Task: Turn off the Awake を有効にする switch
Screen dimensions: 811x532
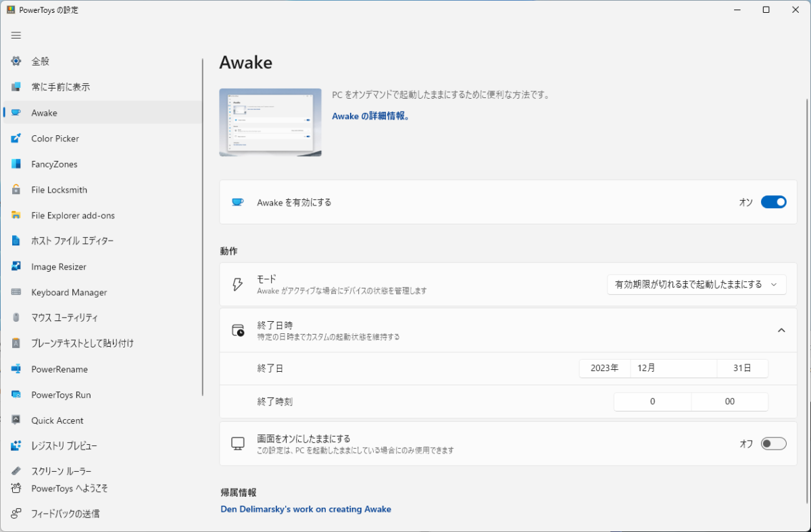Action: pyautogui.click(x=774, y=202)
